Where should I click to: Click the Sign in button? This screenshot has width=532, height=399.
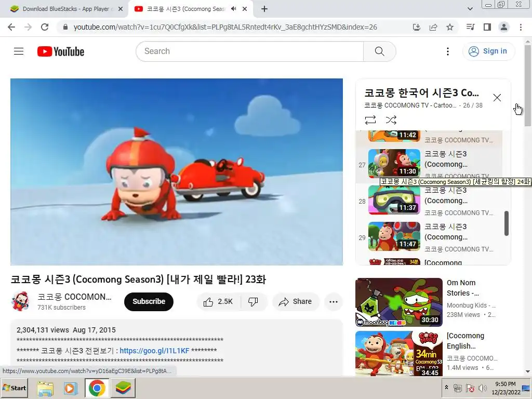[x=488, y=51]
